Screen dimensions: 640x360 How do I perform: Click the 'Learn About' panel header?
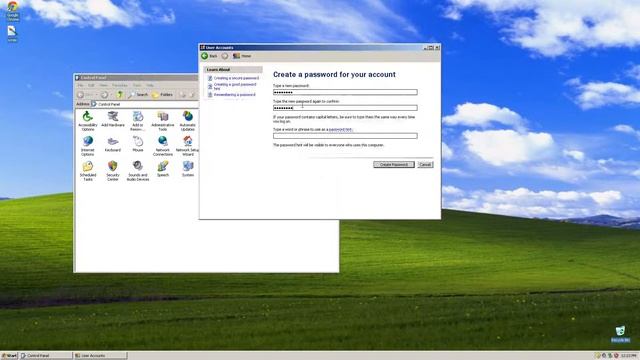pyautogui.click(x=233, y=70)
